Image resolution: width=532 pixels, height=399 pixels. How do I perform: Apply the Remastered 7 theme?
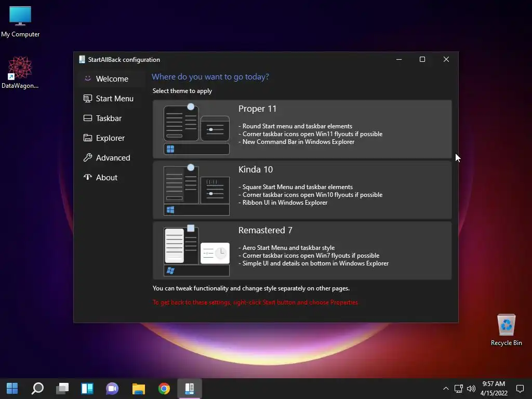pos(302,251)
